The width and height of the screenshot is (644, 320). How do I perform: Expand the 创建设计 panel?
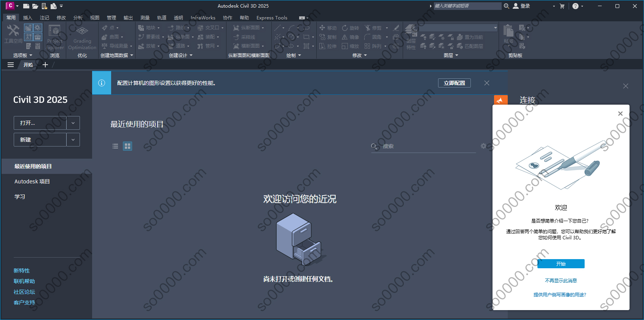point(181,55)
